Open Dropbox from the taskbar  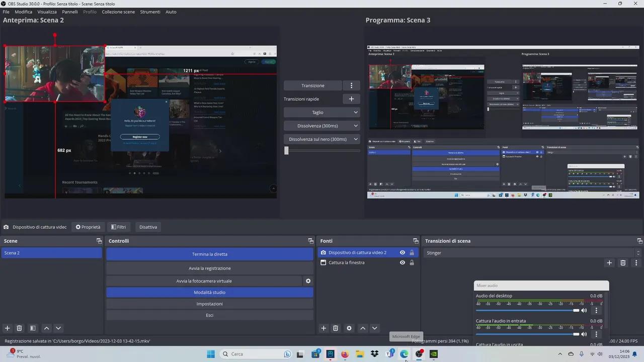pos(374,354)
